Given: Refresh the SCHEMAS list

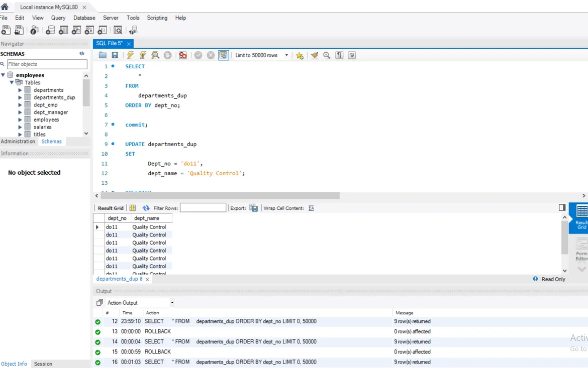Looking at the screenshot, I should click(x=82, y=54).
